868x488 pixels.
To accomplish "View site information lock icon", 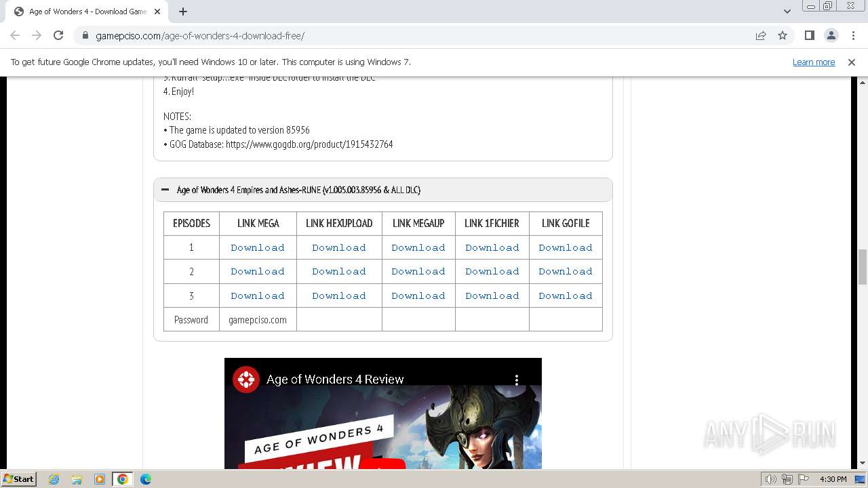I will tap(85, 36).
